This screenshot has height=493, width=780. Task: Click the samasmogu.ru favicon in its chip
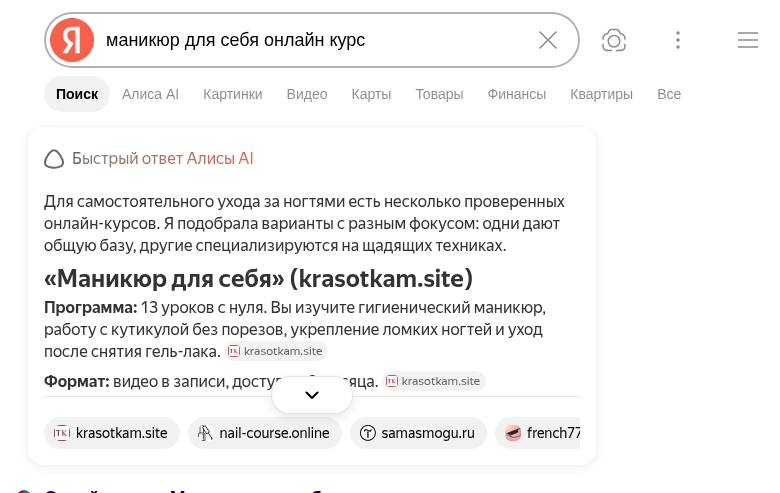point(368,433)
